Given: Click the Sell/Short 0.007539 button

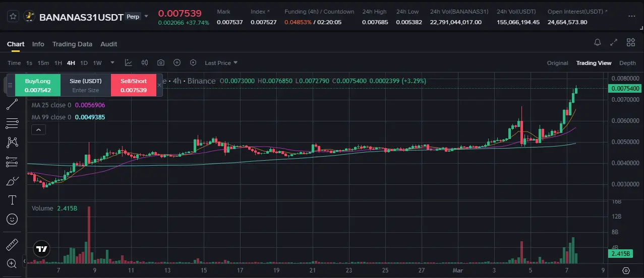Looking at the screenshot, I should pos(134,85).
